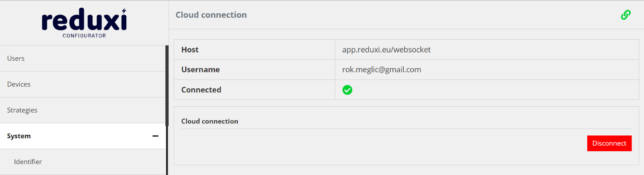The height and width of the screenshot is (175, 644).
Task: Click the lightning bolt above the logo
Action: (x=124, y=11)
